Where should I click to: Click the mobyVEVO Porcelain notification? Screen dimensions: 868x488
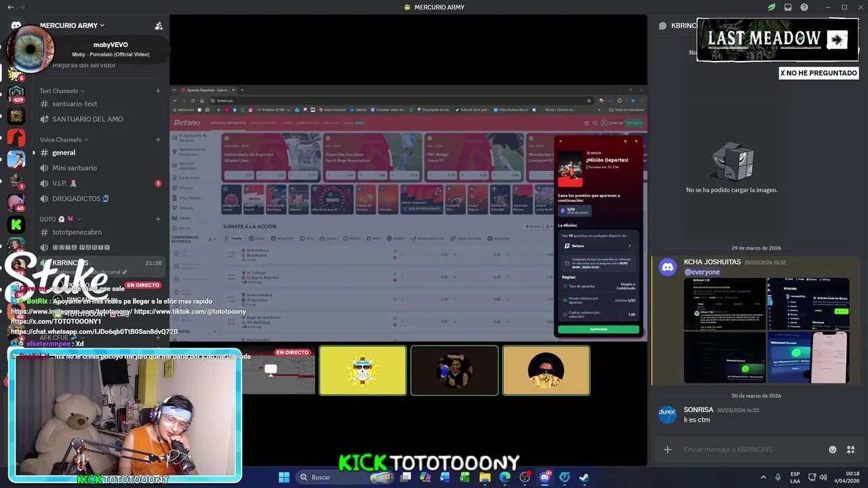[88, 49]
